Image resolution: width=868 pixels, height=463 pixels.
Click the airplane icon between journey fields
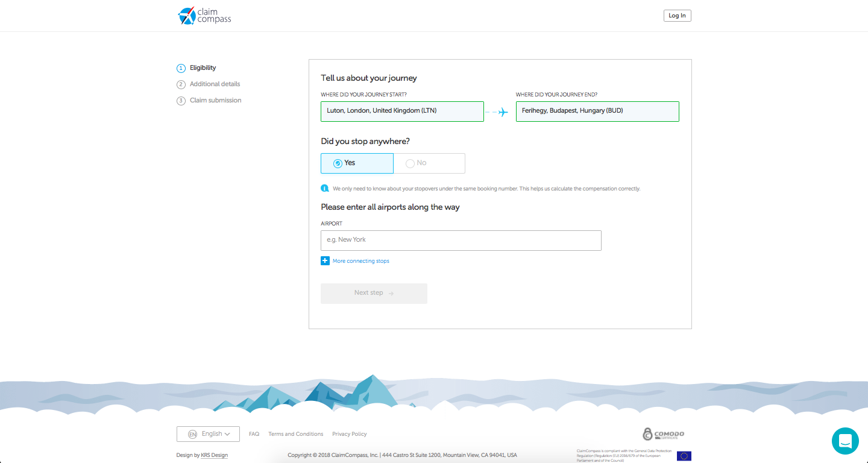[x=502, y=112]
